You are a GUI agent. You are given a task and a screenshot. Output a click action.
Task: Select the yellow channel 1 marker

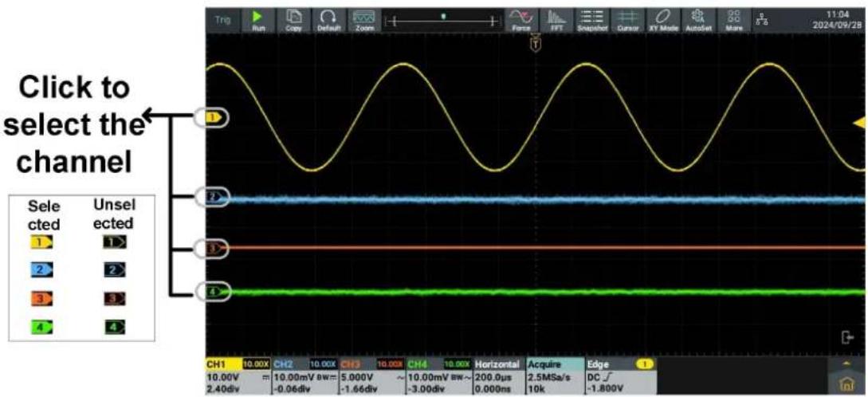[214, 117]
